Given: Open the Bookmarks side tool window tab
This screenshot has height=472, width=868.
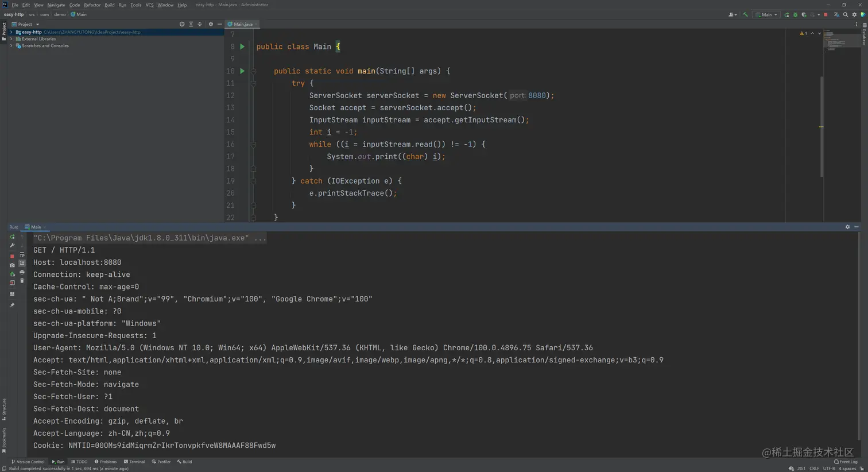Looking at the screenshot, I should pos(4,441).
